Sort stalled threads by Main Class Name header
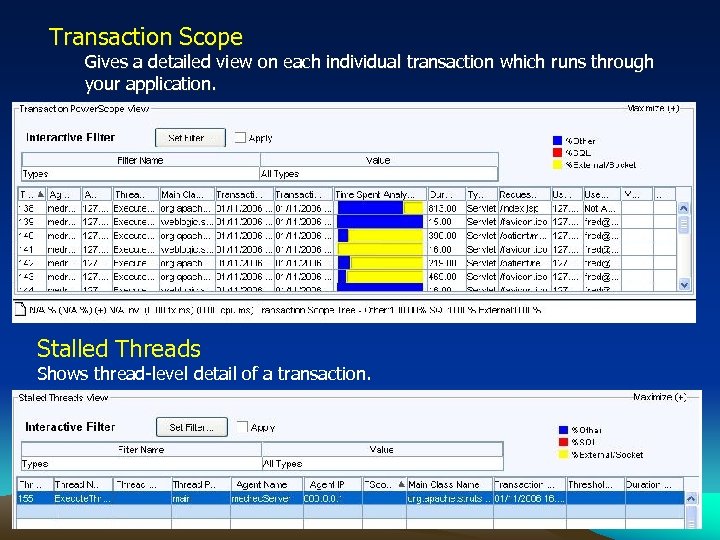Screen dimensions: 720x540 coord(450,484)
